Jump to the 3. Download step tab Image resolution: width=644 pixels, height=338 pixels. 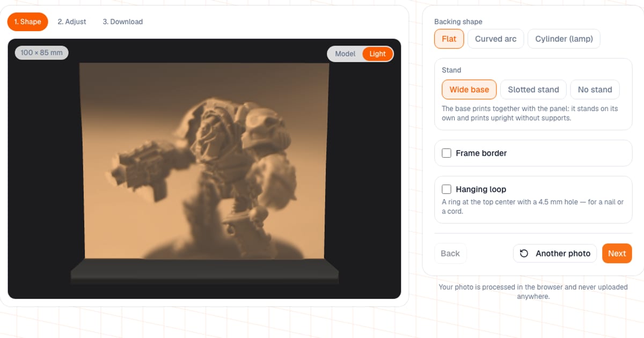pyautogui.click(x=123, y=22)
